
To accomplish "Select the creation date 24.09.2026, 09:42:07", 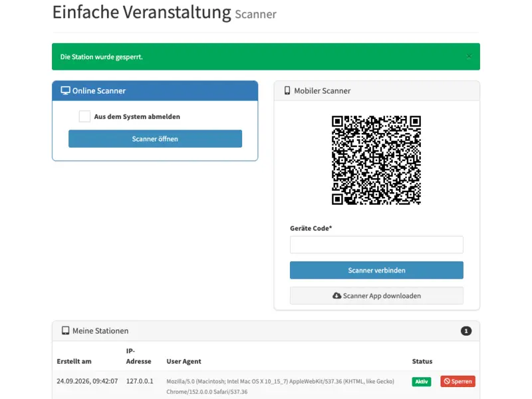I will click(x=87, y=381).
